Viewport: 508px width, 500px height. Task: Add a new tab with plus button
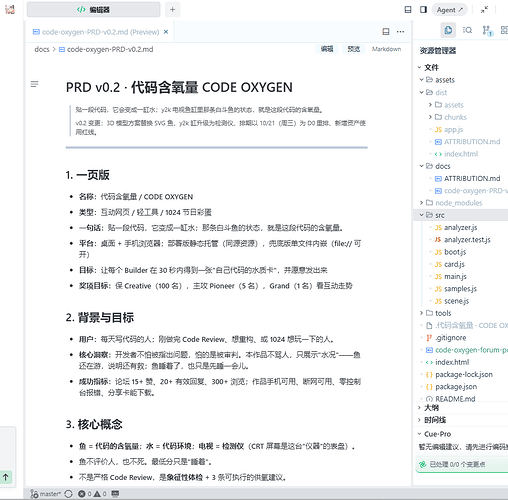pos(172,9)
